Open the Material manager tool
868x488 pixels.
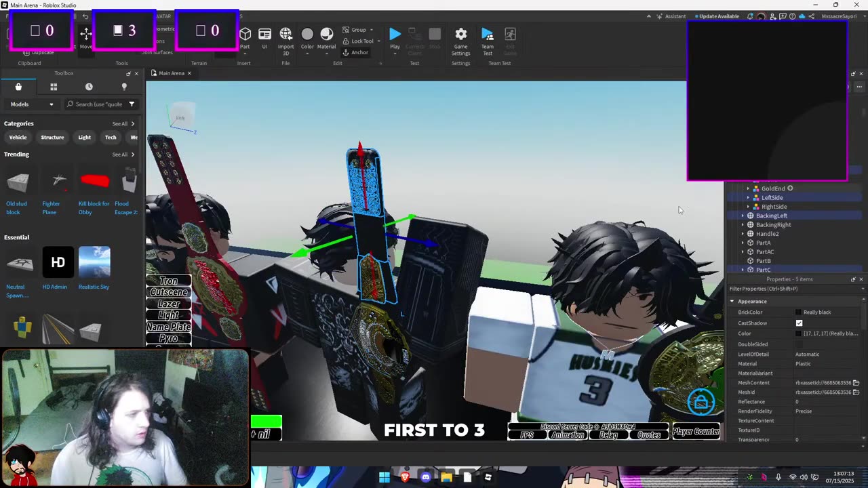pyautogui.click(x=326, y=38)
